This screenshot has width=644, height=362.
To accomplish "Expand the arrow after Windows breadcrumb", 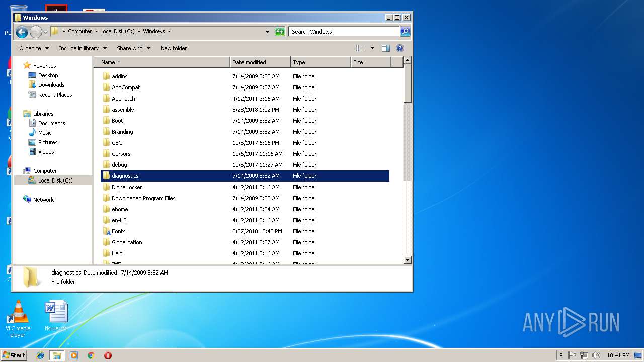I will 169,31.
